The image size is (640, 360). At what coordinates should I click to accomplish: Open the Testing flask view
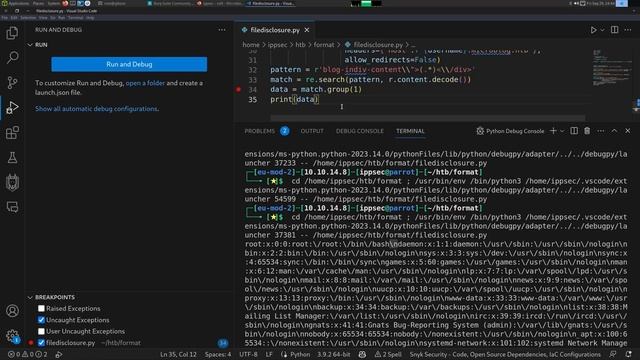(12, 158)
